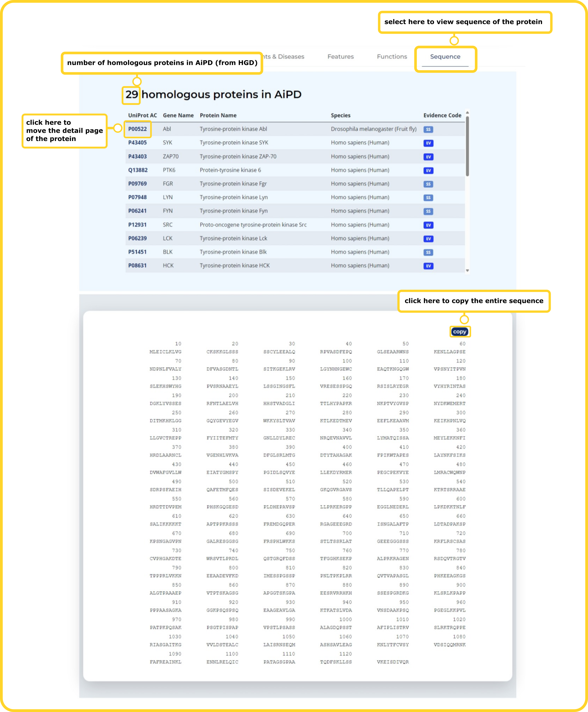Click the homologous table scrollbar thumb
Screen dimensions: 588x712
pyautogui.click(x=467, y=146)
